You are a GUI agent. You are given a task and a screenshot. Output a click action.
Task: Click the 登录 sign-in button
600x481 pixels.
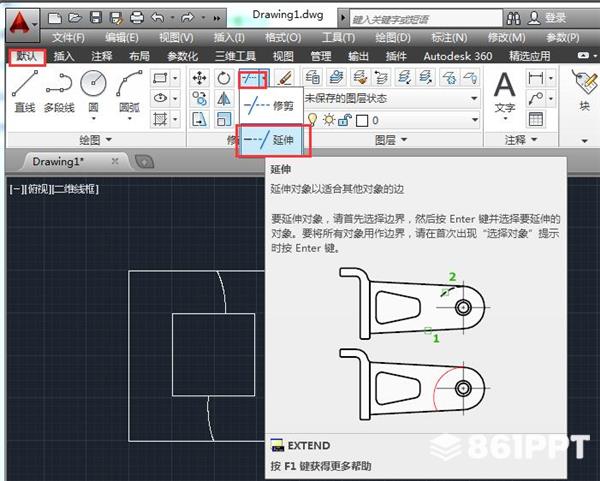click(x=547, y=18)
